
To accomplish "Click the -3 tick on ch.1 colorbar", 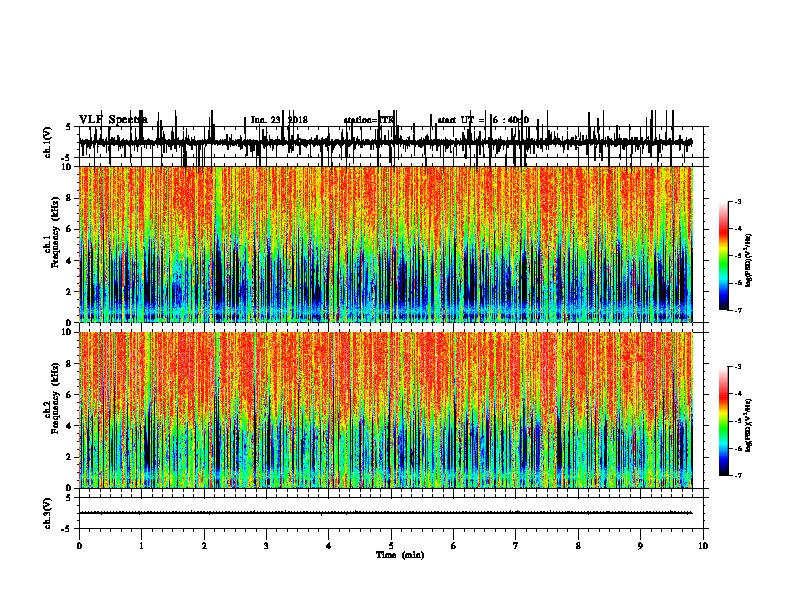I will (x=738, y=202).
